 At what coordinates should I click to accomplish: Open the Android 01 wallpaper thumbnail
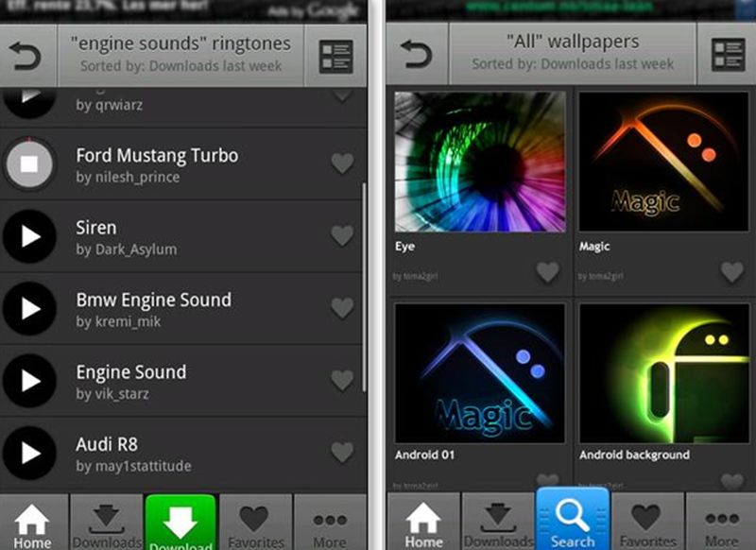coord(480,373)
